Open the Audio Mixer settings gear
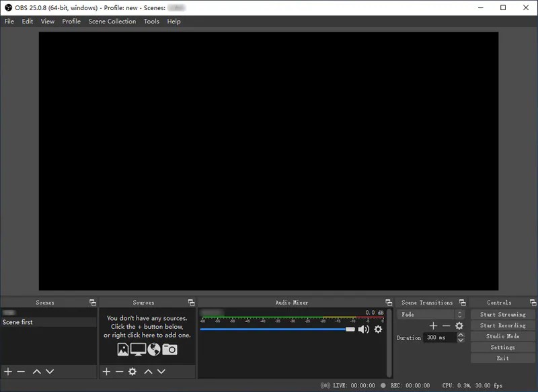 (x=377, y=330)
